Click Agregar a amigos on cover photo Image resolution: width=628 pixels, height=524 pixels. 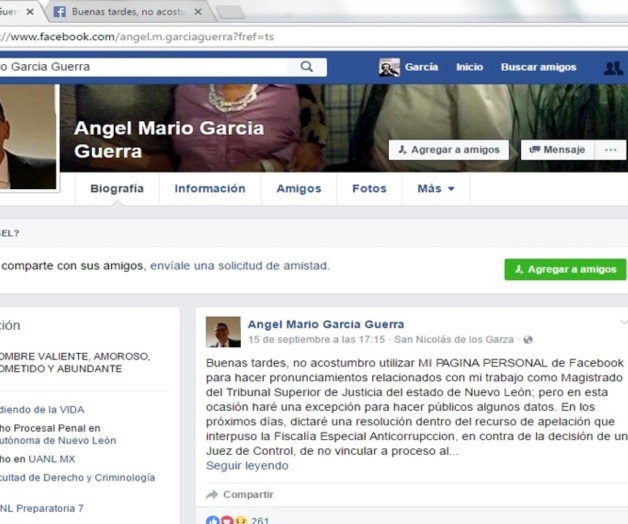(x=449, y=150)
